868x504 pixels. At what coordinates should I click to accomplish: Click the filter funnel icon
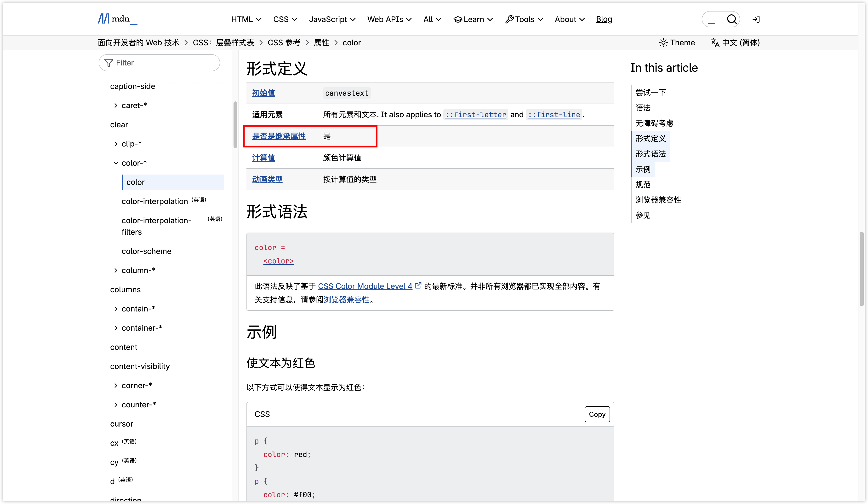point(108,63)
